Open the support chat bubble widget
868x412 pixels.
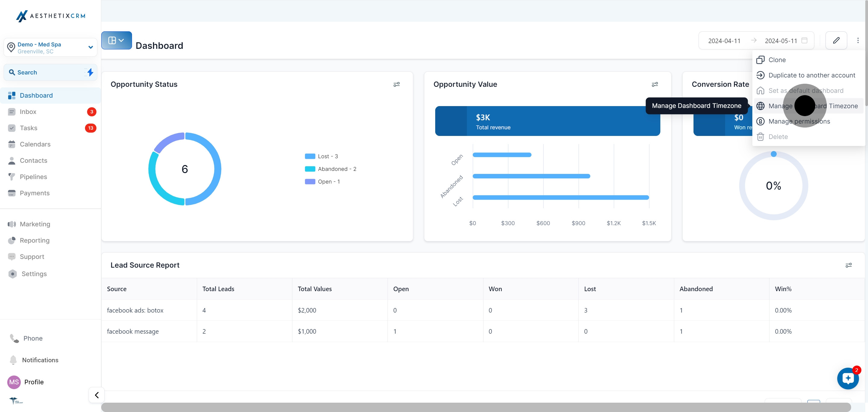(848, 378)
